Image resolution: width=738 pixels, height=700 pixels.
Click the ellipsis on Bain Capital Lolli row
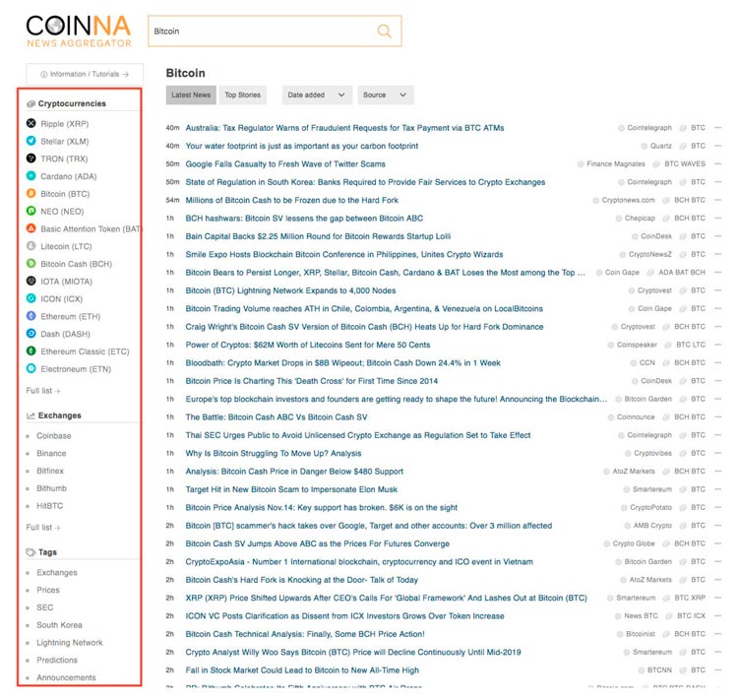[717, 236]
